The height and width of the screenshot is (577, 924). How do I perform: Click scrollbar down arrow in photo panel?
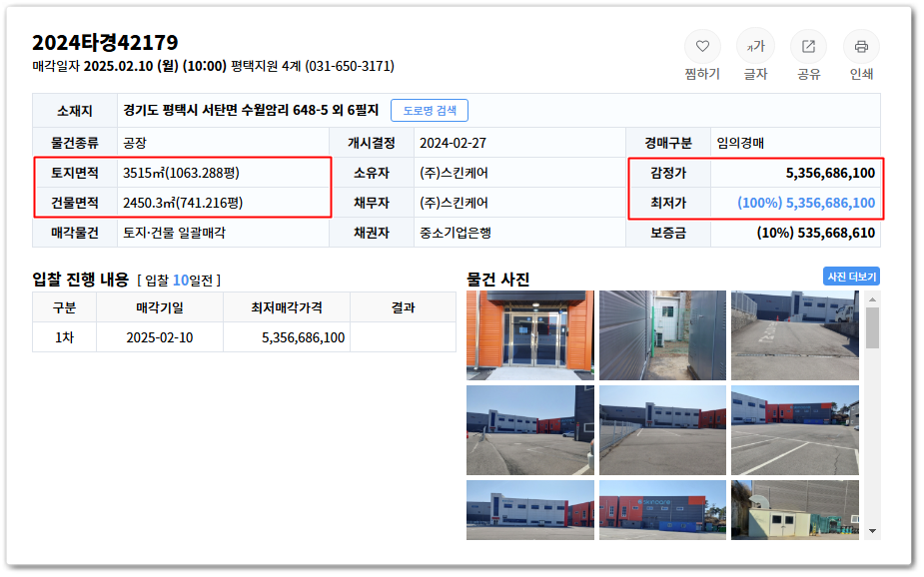tap(872, 531)
